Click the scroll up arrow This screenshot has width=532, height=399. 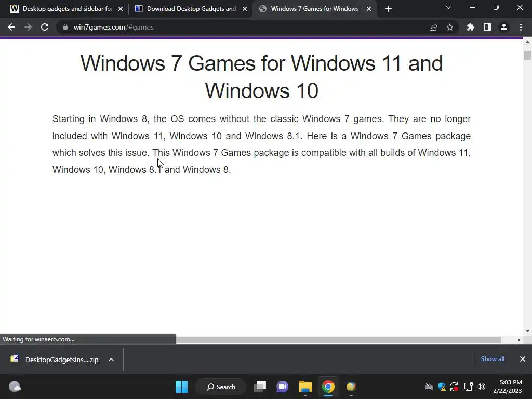coord(527,42)
